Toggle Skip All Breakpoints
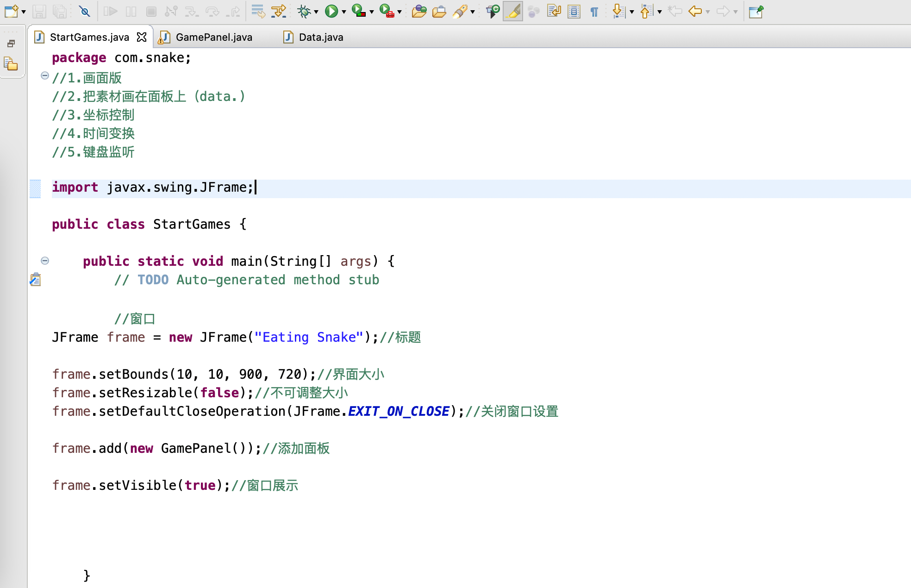The image size is (911, 588). pos(84,11)
